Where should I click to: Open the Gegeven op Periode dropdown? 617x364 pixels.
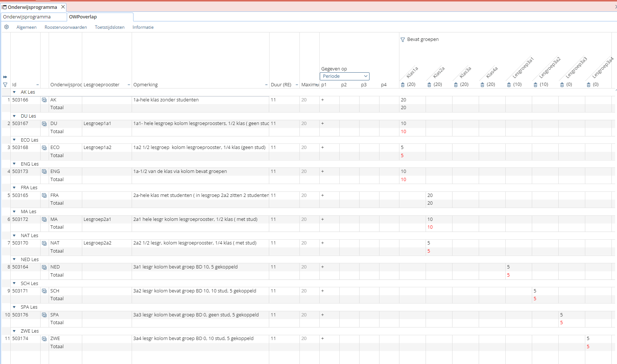pos(344,76)
